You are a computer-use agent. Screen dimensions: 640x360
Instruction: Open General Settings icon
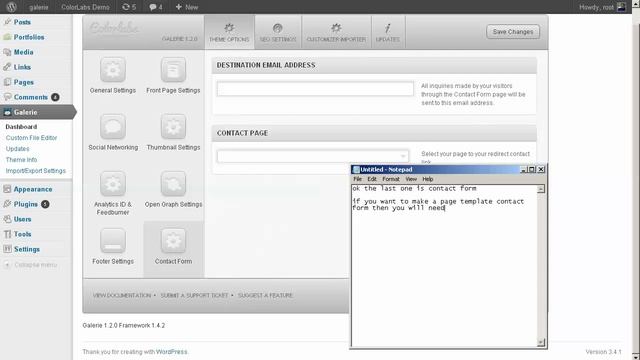click(113, 70)
